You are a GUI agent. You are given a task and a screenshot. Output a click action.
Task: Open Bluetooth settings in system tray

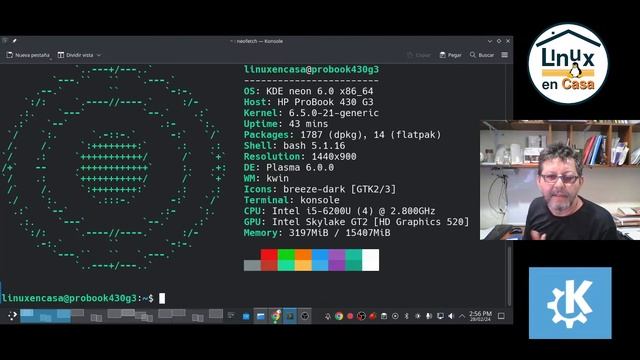406,316
